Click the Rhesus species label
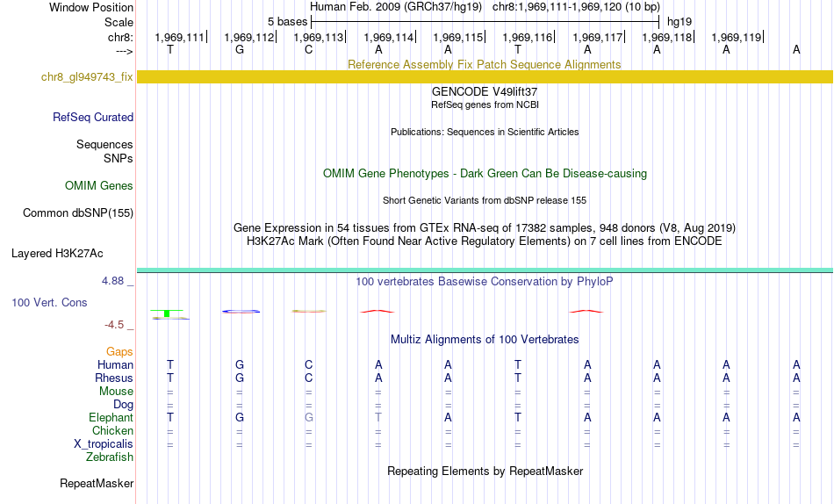Viewport: 834px width, 504px height. (x=114, y=378)
